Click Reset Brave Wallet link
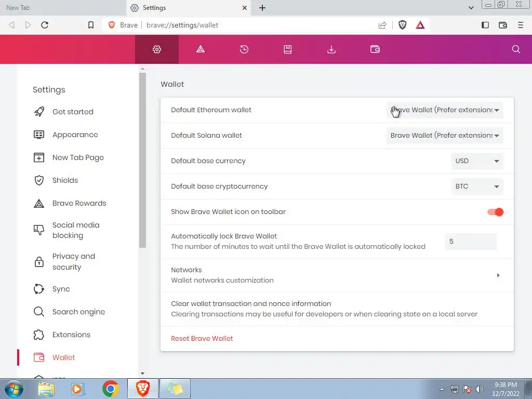The height and width of the screenshot is (399, 532). click(x=202, y=339)
